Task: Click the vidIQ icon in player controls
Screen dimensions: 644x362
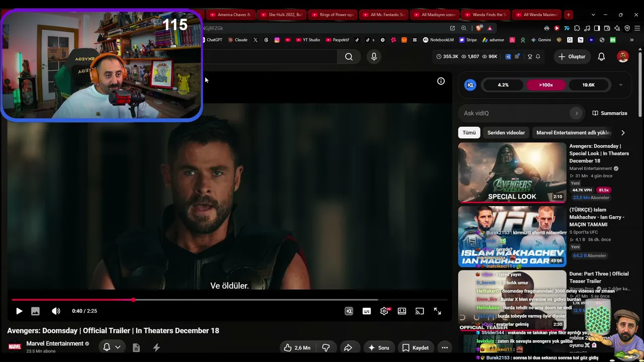Action: click(349, 311)
